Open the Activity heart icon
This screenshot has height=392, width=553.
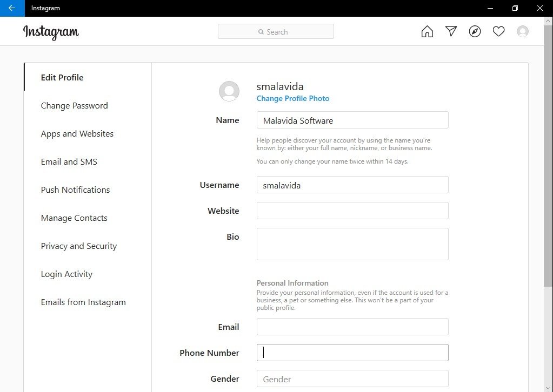(498, 31)
